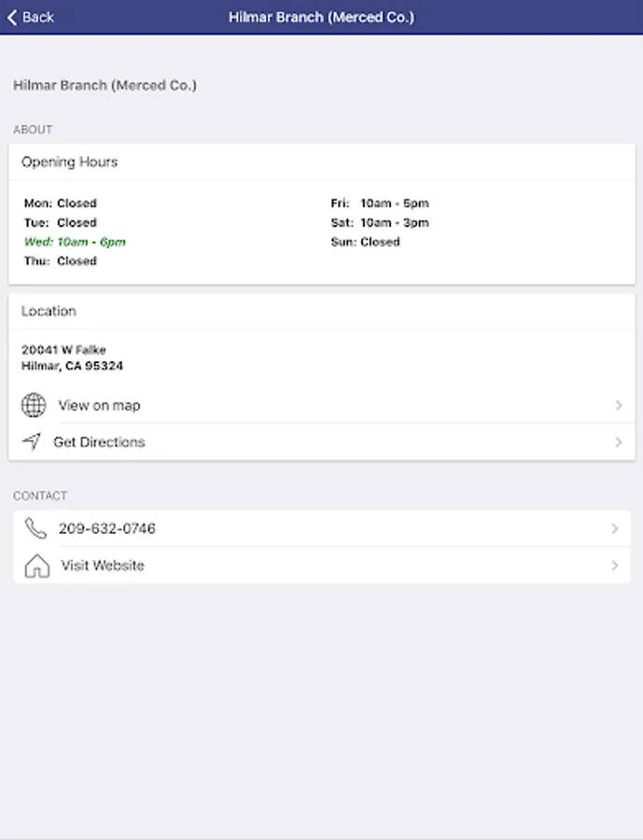This screenshot has height=840, width=643.
Task: Click the 20041 W Falke address text
Action: pos(63,350)
